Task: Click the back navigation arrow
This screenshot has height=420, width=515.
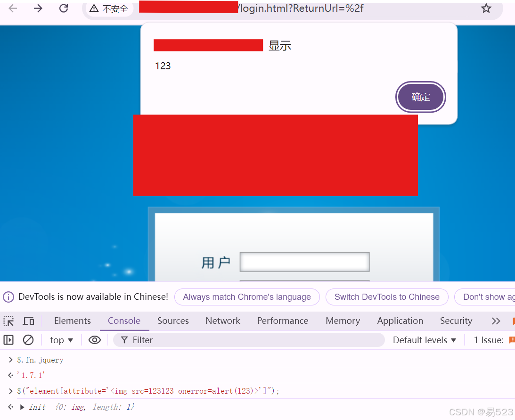Action: (x=12, y=8)
